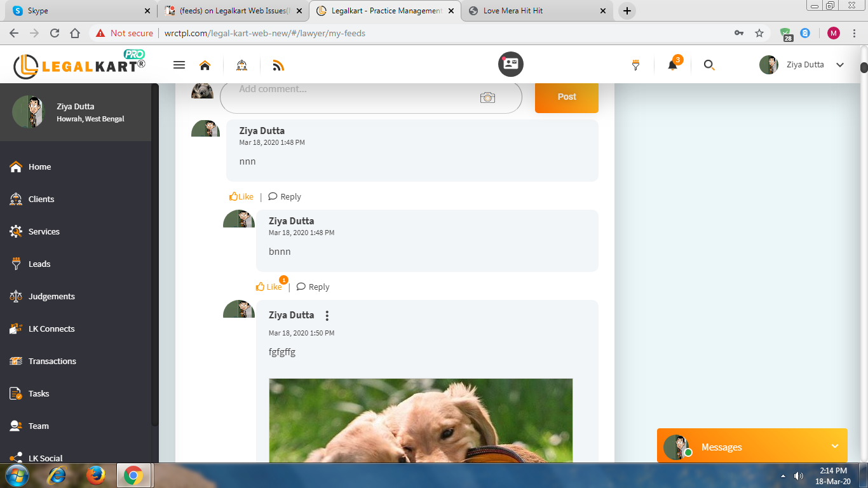This screenshot has width=868, height=488.
Task: Open Judgements in the sidebar
Action: point(51,297)
